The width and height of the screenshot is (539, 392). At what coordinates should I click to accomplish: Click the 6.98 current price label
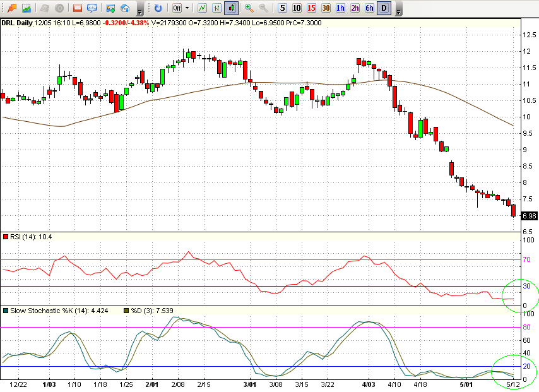click(528, 216)
